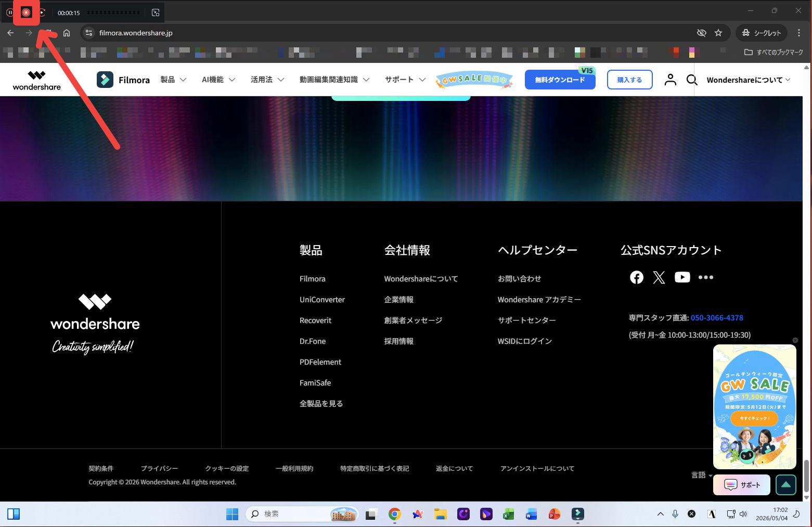Open the X (Twitter) social icon
Image resolution: width=812 pixels, height=527 pixels.
click(659, 277)
